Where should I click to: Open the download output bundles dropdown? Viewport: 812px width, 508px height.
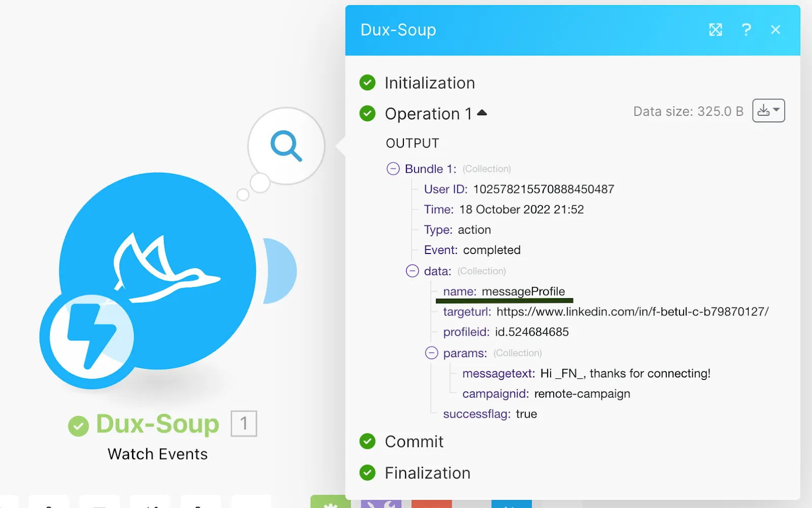768,111
